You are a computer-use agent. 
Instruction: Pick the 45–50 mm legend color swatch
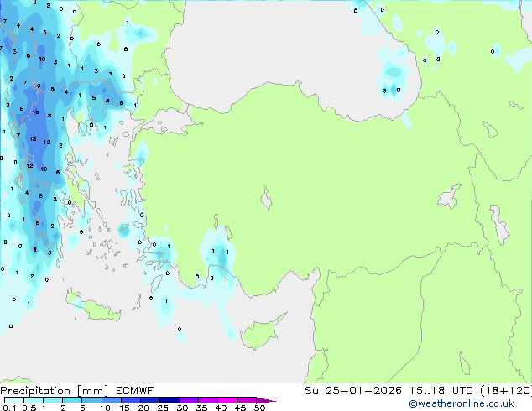coord(247,400)
